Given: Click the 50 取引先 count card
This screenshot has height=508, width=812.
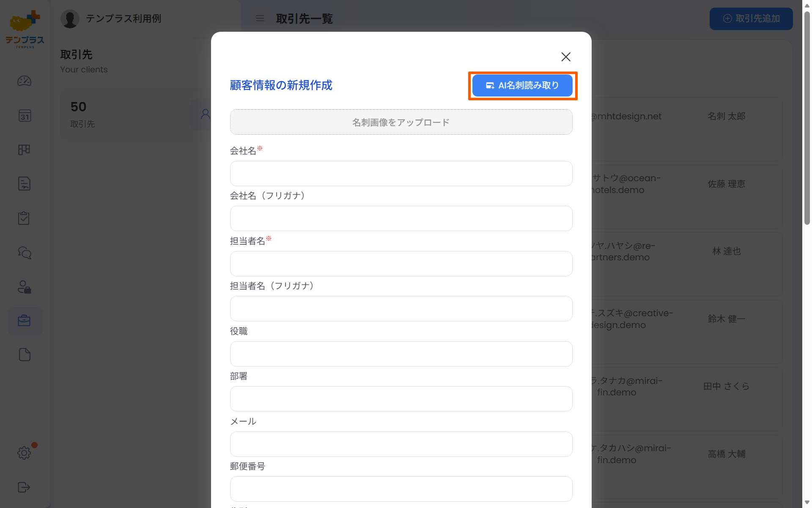Looking at the screenshot, I should (136, 114).
